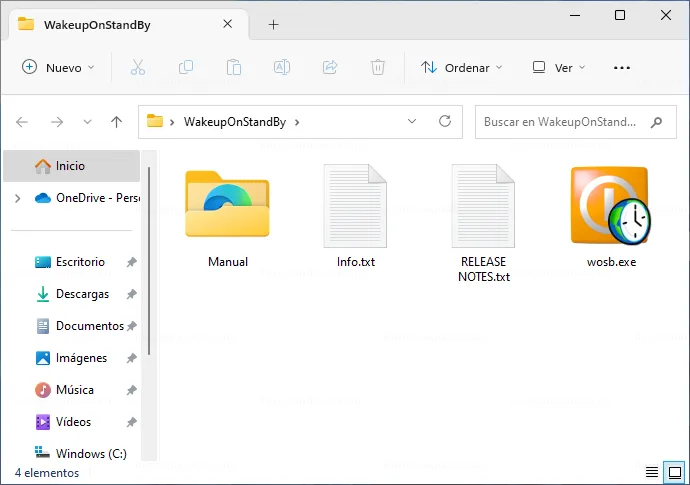Viewport: 690px width, 485px height.
Task: Select Windows (C:) drive in sidebar
Action: (x=81, y=453)
